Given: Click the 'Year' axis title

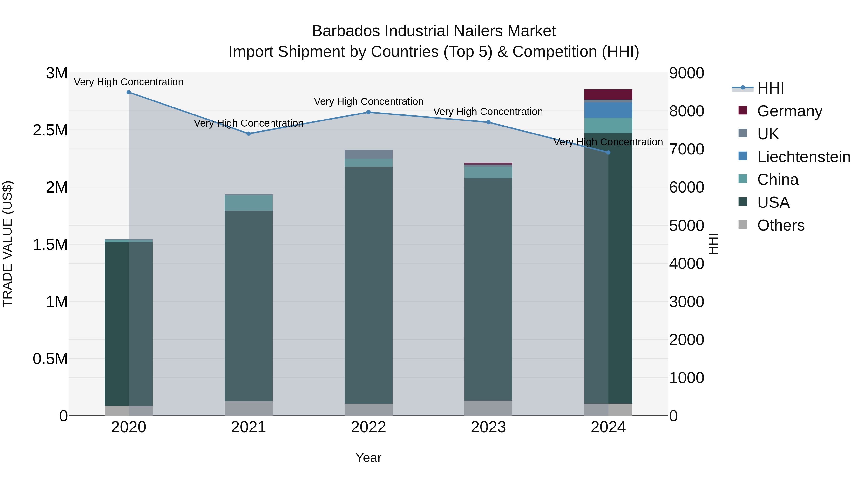Looking at the screenshot, I should click(368, 458).
